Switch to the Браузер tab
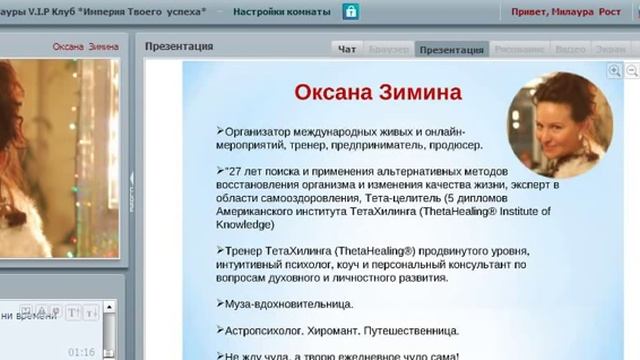640x360 pixels. 388,49
